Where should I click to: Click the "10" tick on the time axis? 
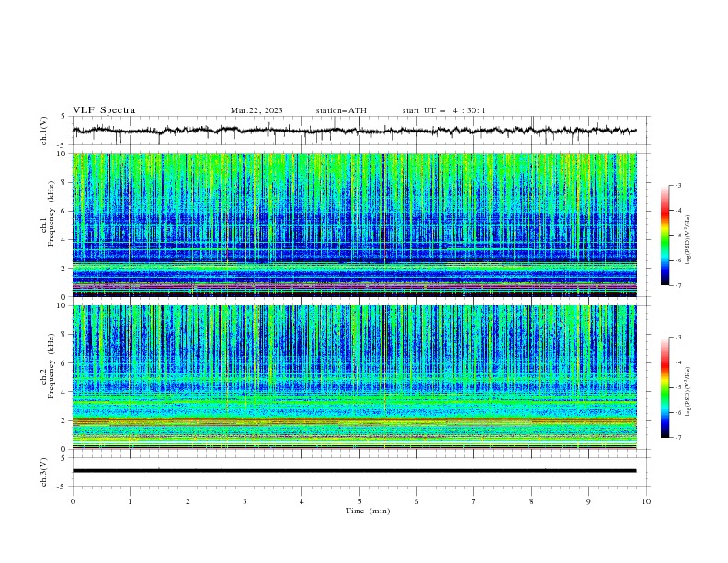pyautogui.click(x=646, y=501)
